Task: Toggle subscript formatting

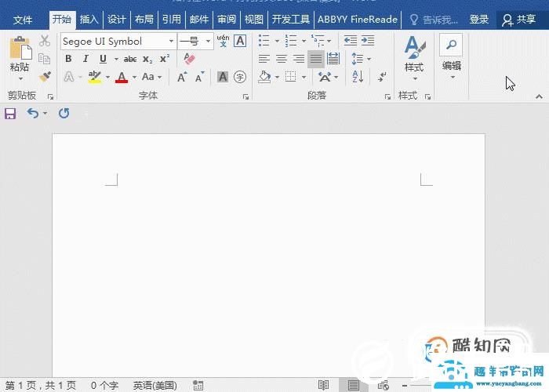Action: point(147,59)
